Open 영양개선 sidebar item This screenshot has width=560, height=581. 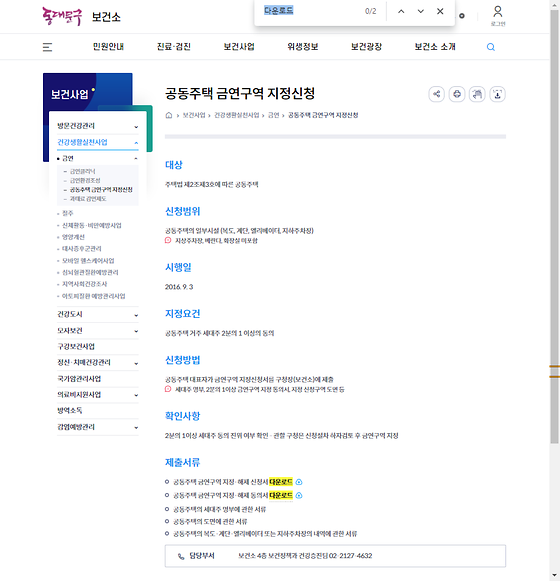pos(73,237)
